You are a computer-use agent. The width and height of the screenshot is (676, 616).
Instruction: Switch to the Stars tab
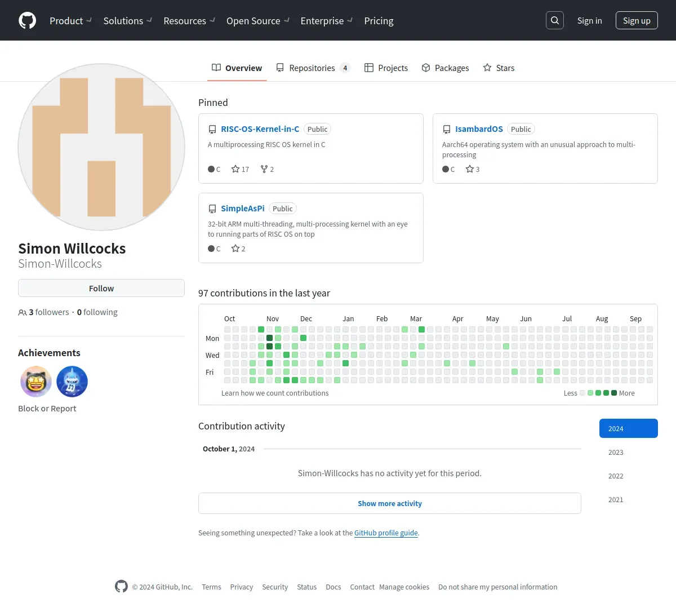[x=499, y=68]
